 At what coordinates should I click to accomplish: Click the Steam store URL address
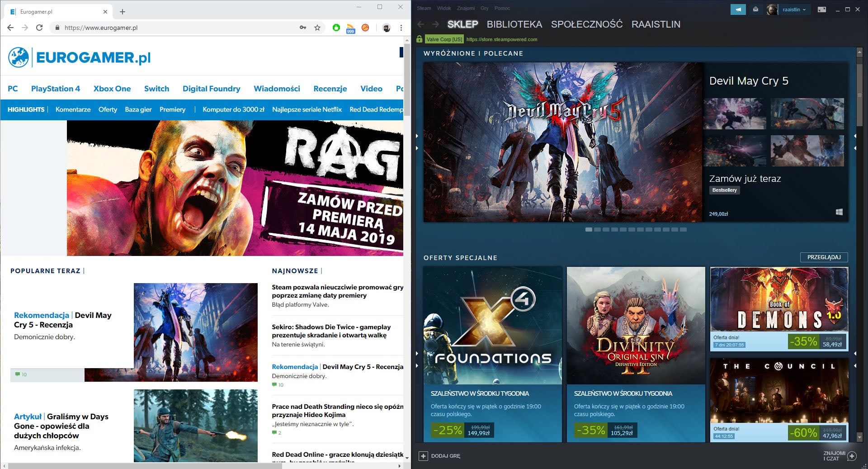pyautogui.click(x=502, y=39)
